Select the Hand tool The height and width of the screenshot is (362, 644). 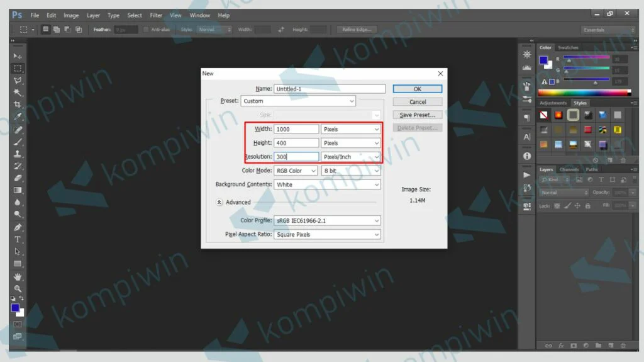click(18, 276)
